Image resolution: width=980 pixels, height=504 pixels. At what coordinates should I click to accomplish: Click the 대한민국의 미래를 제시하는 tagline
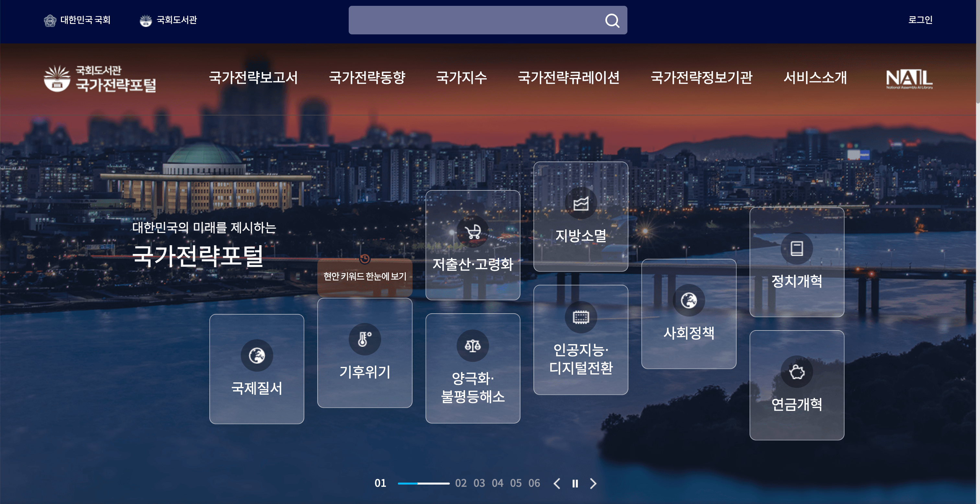pos(204,228)
